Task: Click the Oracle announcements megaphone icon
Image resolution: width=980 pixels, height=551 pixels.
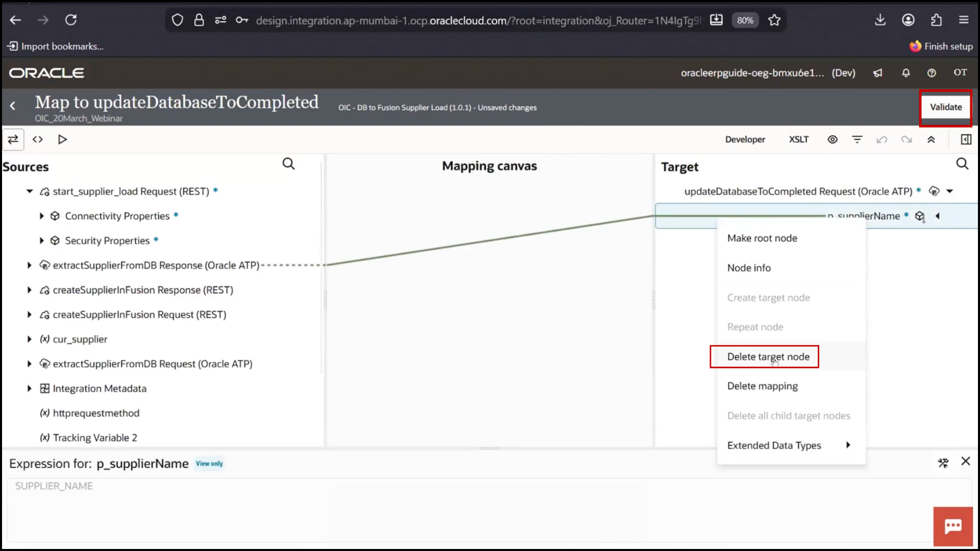Action: click(x=878, y=73)
